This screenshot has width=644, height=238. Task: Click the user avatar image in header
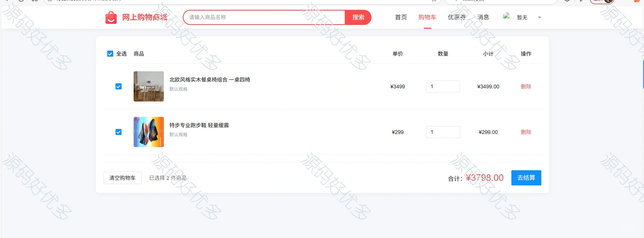pyautogui.click(x=506, y=17)
